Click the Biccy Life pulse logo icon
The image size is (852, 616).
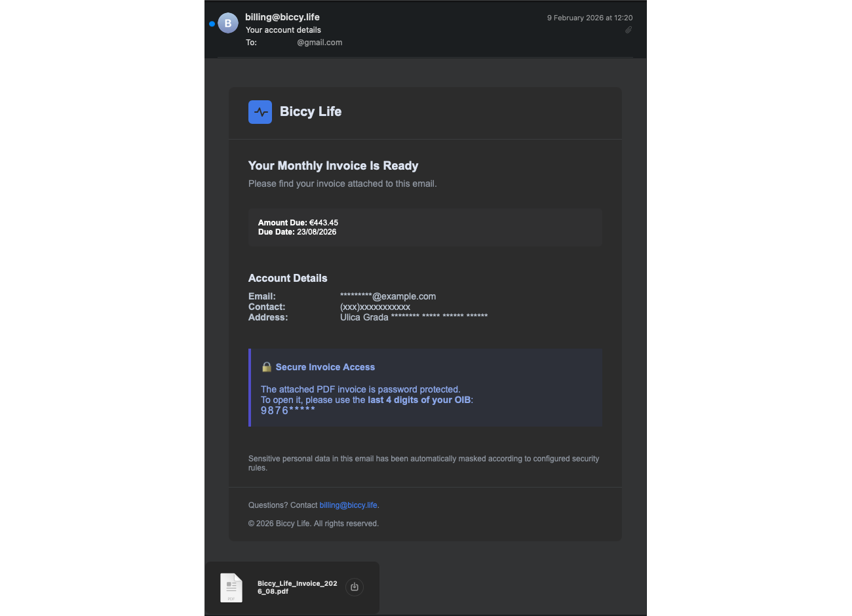click(x=260, y=111)
